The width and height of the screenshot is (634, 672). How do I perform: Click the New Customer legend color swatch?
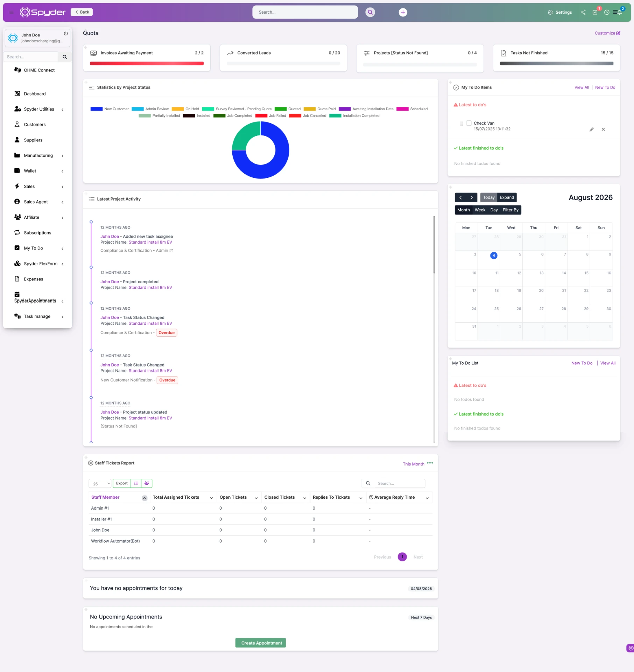click(x=96, y=109)
